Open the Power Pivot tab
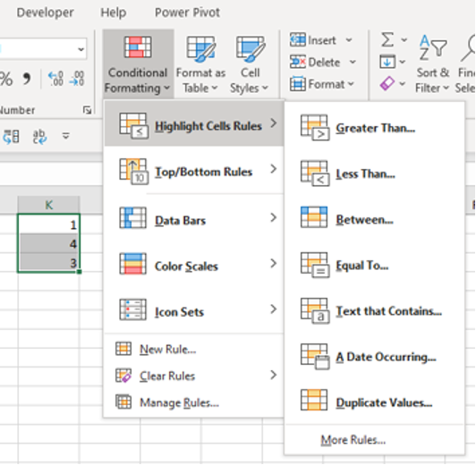The width and height of the screenshot is (476, 465). (187, 13)
